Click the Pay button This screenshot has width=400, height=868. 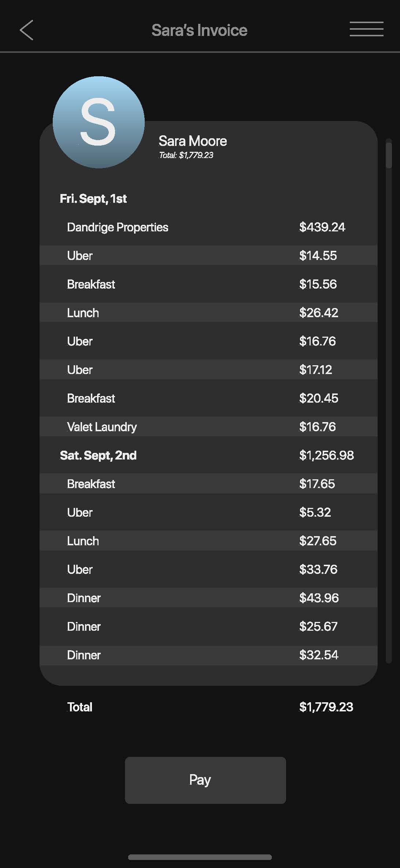click(x=205, y=780)
